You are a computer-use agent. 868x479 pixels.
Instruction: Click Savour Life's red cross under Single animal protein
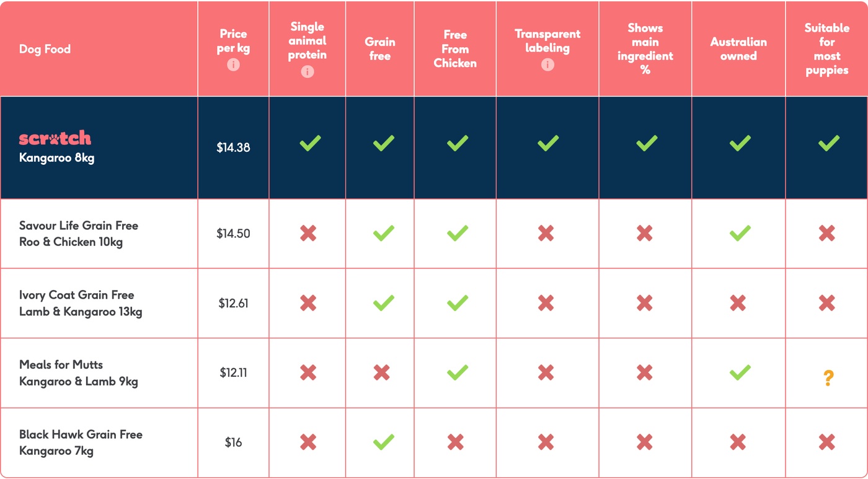308,234
